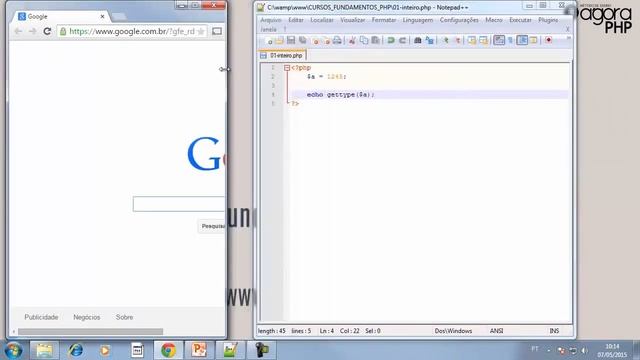Toggle synchronized horizontal scrolling
Viewport: 640px width, 360px height.
(484, 40)
